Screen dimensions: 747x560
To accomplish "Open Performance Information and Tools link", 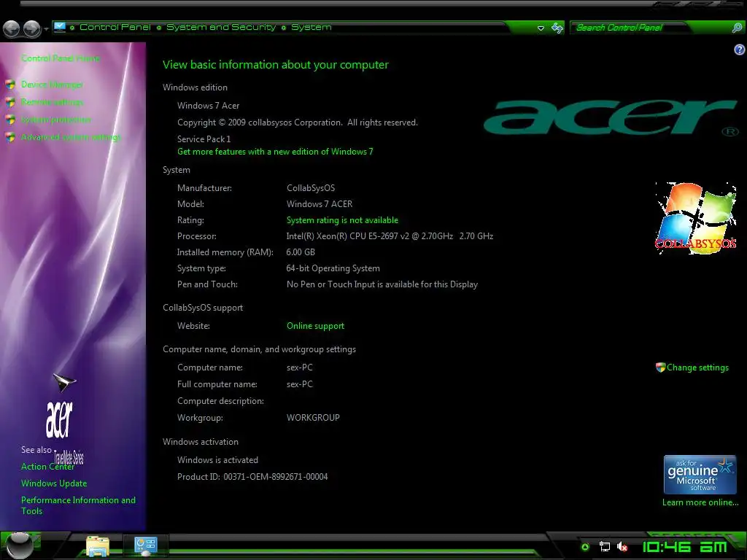I will [x=78, y=505].
